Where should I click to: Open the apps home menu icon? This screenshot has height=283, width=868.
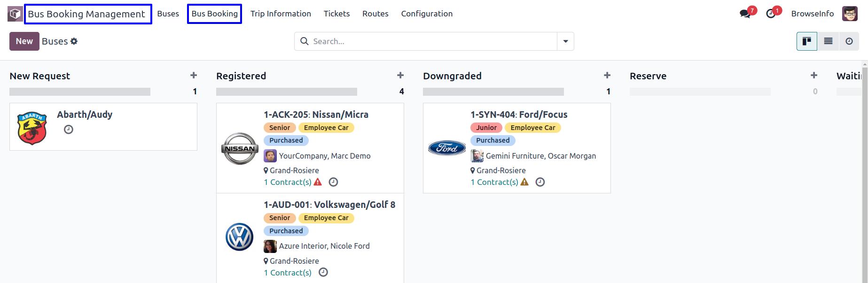click(x=15, y=14)
